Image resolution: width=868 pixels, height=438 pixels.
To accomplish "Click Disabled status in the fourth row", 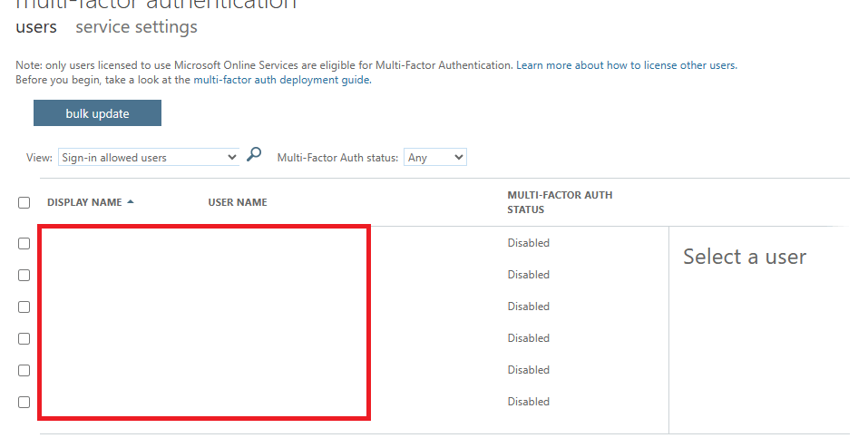I will coord(528,337).
